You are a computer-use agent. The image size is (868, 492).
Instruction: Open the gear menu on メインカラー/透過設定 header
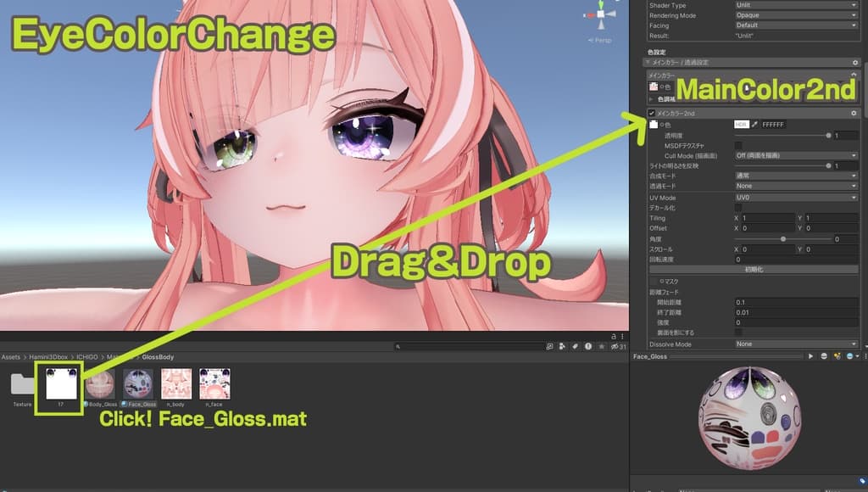855,63
